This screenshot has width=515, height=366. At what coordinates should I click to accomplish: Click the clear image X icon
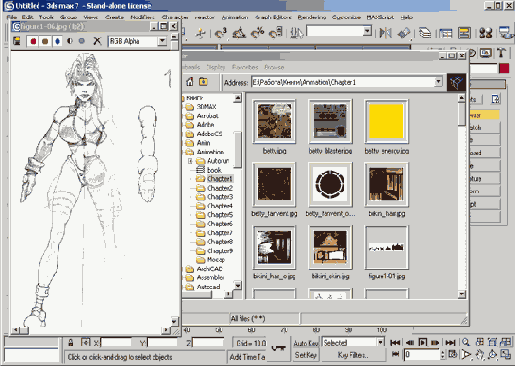97,41
